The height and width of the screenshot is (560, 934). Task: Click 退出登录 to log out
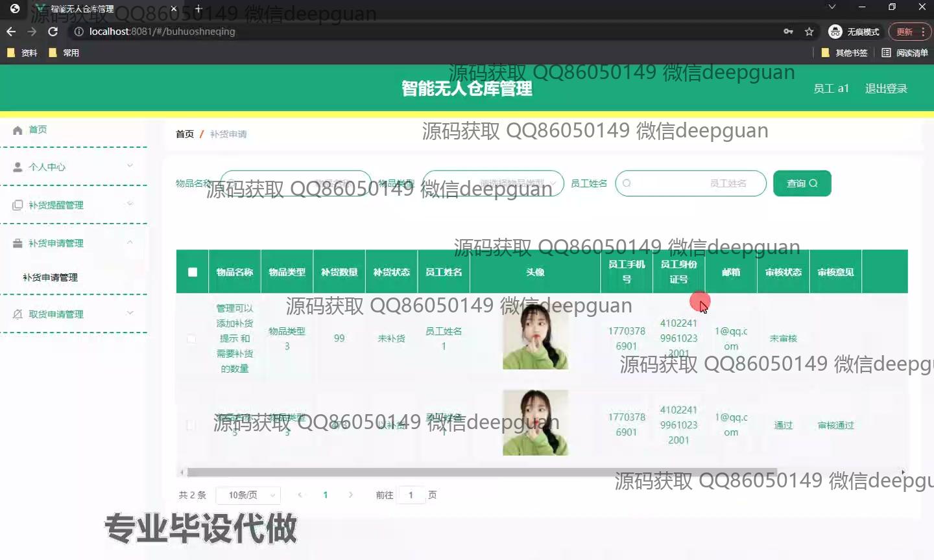coord(886,89)
